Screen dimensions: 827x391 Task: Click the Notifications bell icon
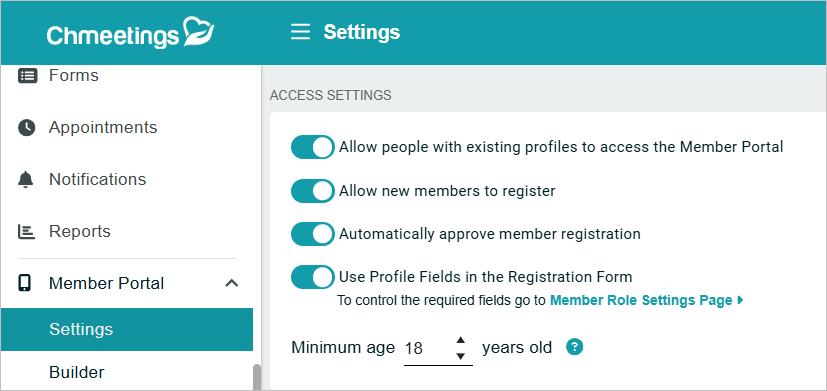click(25, 179)
